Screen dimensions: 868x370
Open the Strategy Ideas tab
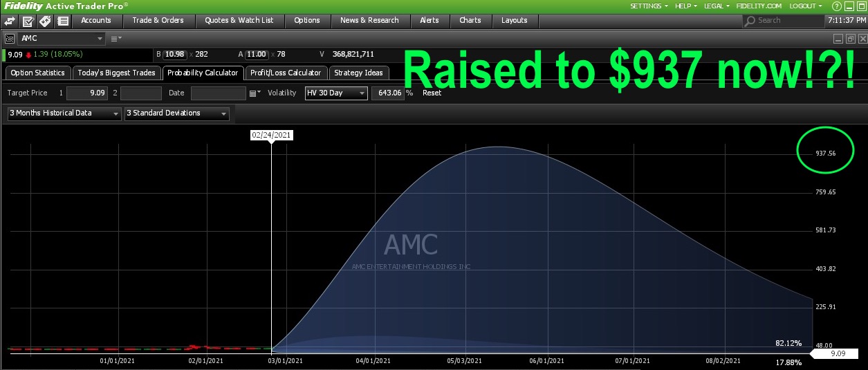pyautogui.click(x=358, y=73)
